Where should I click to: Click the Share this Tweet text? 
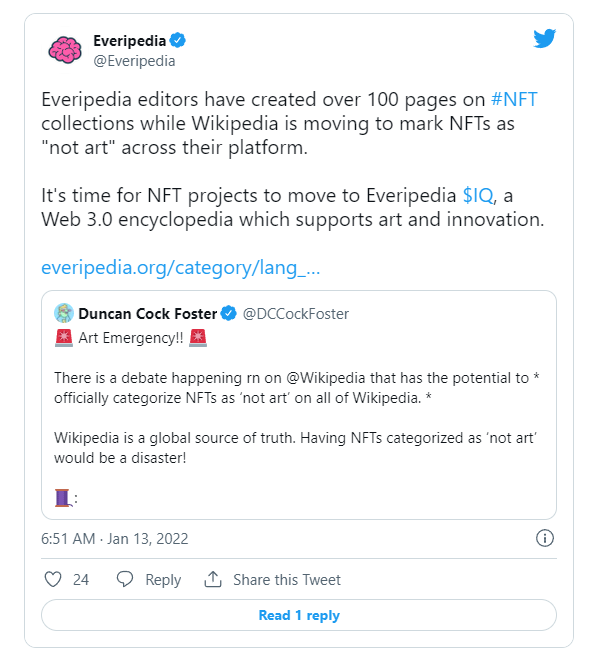(287, 580)
